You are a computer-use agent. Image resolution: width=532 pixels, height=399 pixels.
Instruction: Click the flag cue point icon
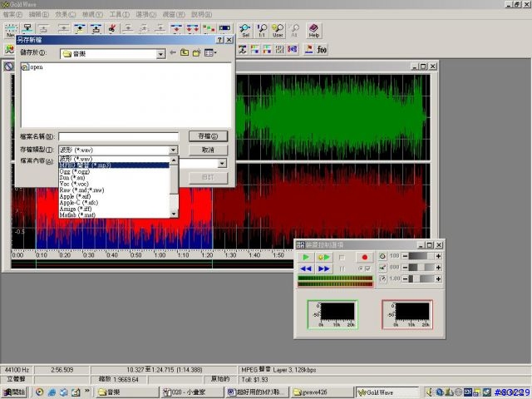click(308, 50)
